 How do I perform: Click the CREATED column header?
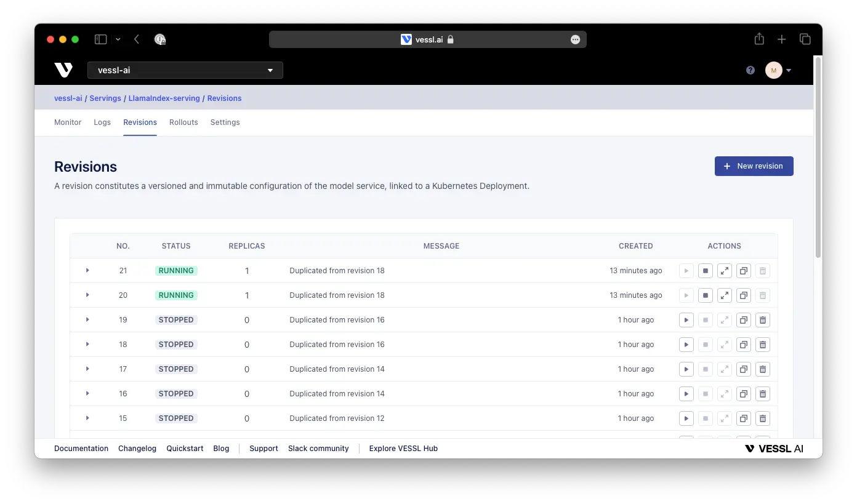(636, 246)
